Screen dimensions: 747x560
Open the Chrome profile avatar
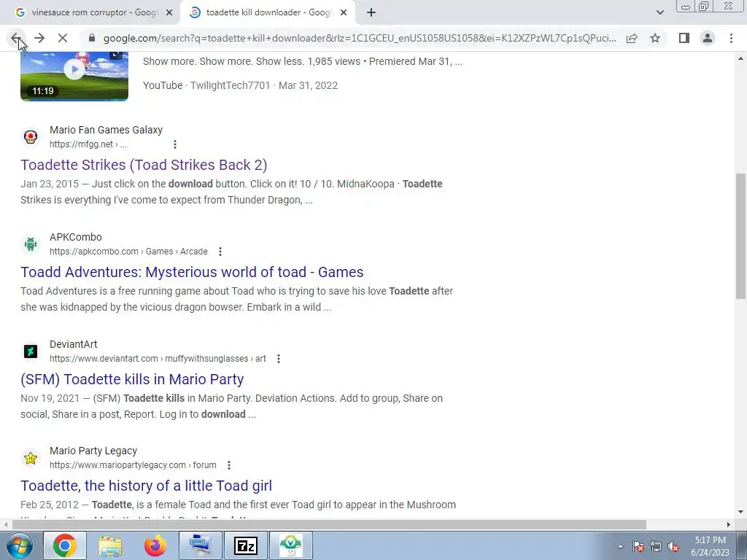pos(708,38)
